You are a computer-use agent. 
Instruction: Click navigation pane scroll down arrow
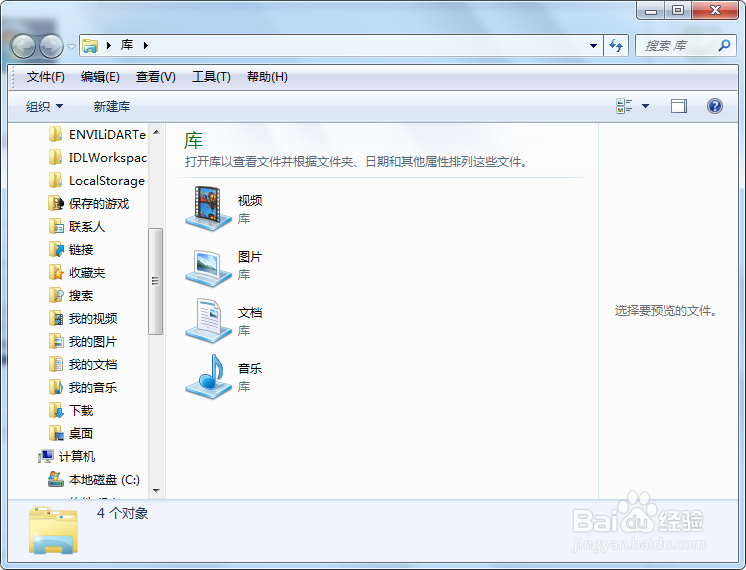click(156, 491)
